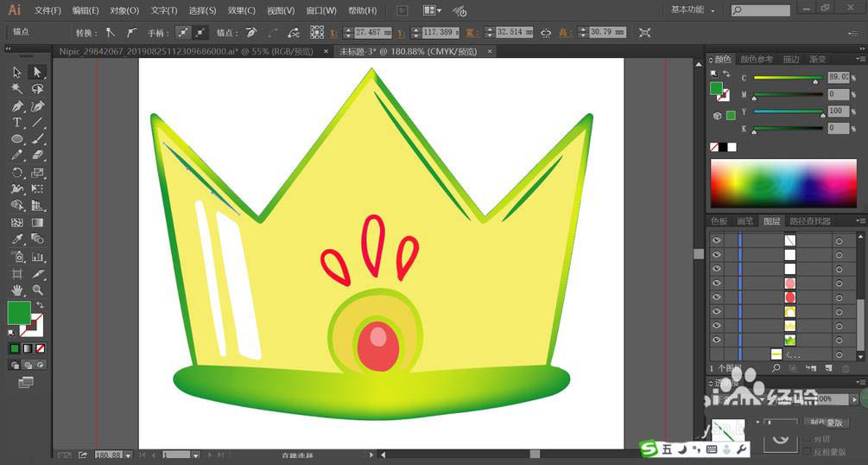Select the Type (T) tool

17,123
